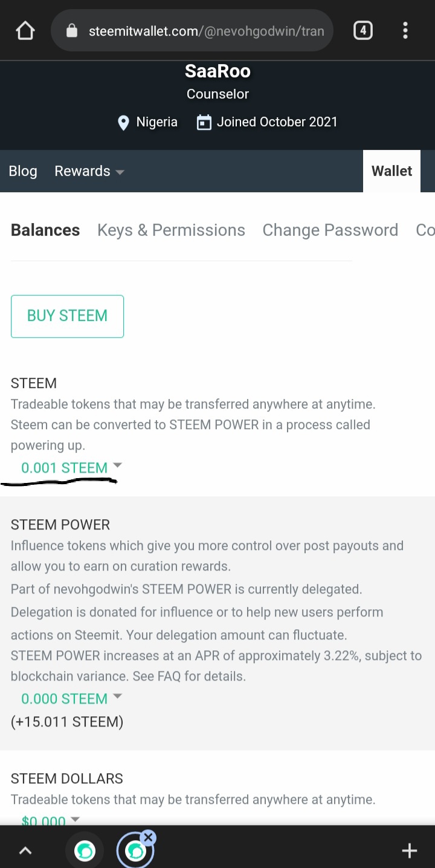Tap the Nigeria location pin icon
Screen dimensions: 435x868
tap(123, 123)
